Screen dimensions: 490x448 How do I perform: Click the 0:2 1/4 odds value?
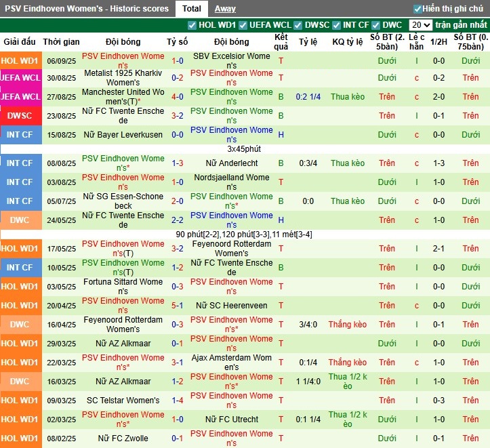point(308,97)
